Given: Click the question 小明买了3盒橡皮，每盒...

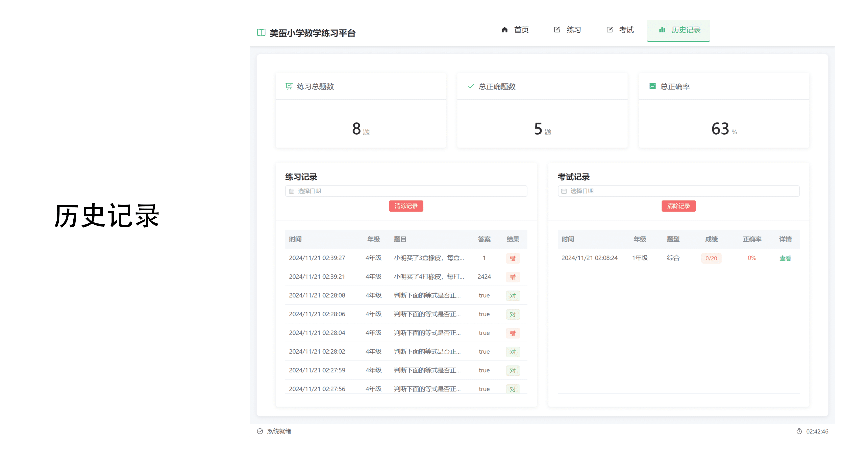Looking at the screenshot, I should click(429, 258).
